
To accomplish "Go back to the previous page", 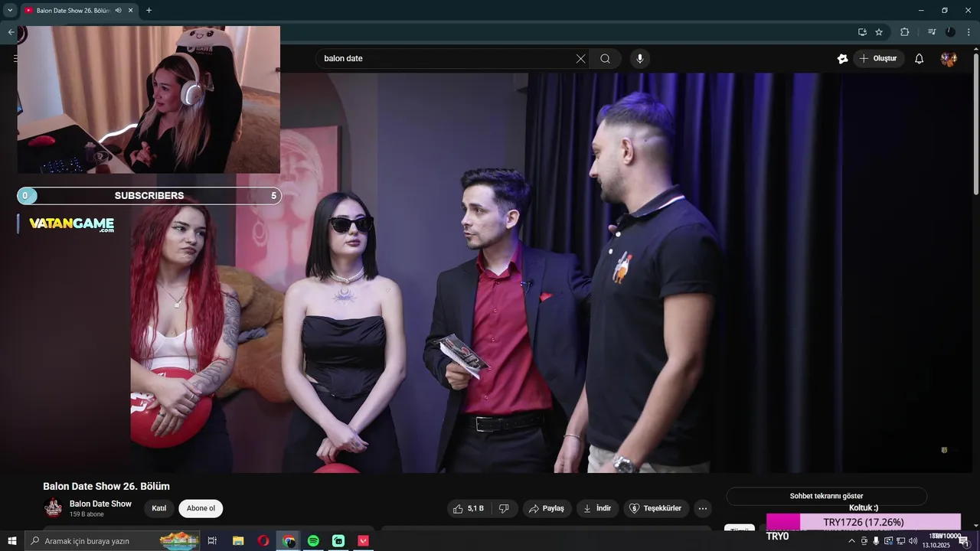I will [11, 32].
